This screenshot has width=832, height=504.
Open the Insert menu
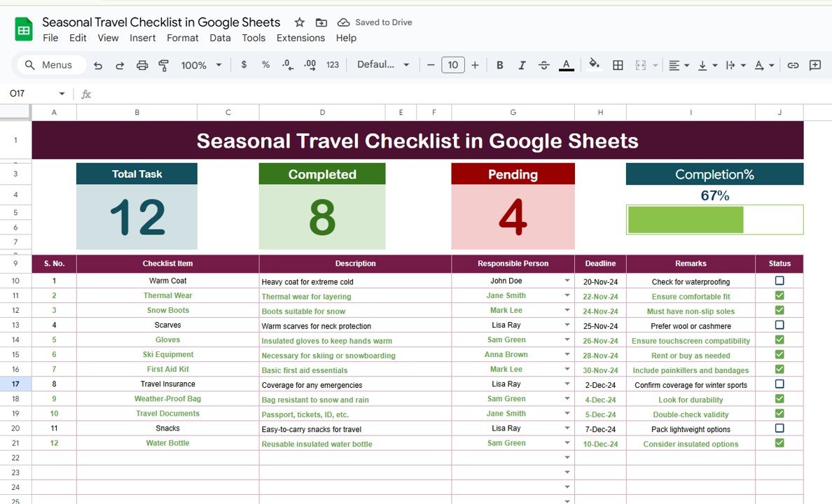click(142, 38)
